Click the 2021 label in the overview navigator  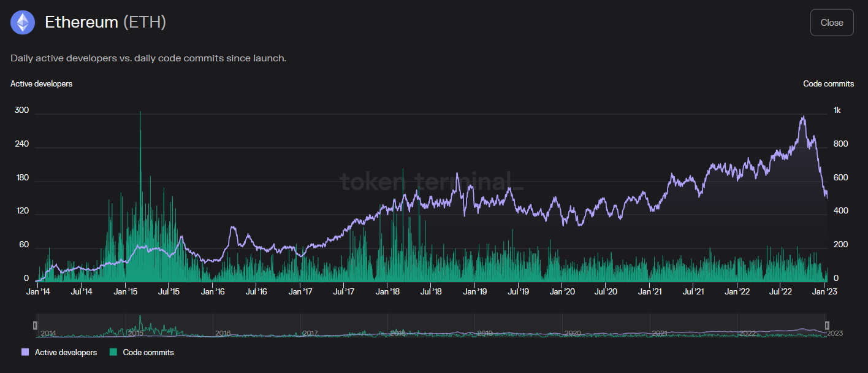(660, 333)
